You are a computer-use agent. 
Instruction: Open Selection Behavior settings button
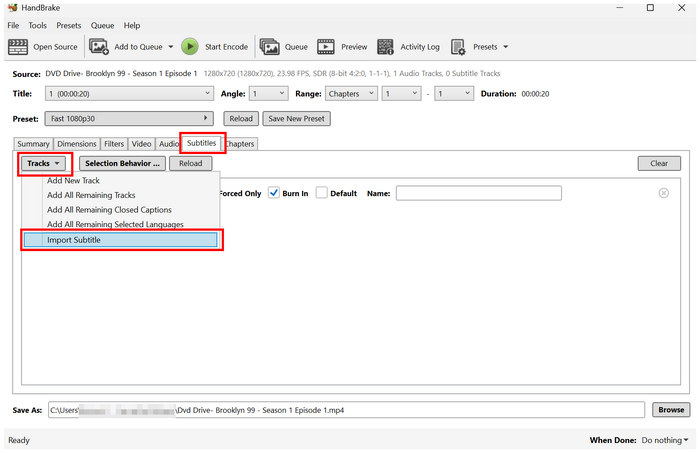pos(122,163)
